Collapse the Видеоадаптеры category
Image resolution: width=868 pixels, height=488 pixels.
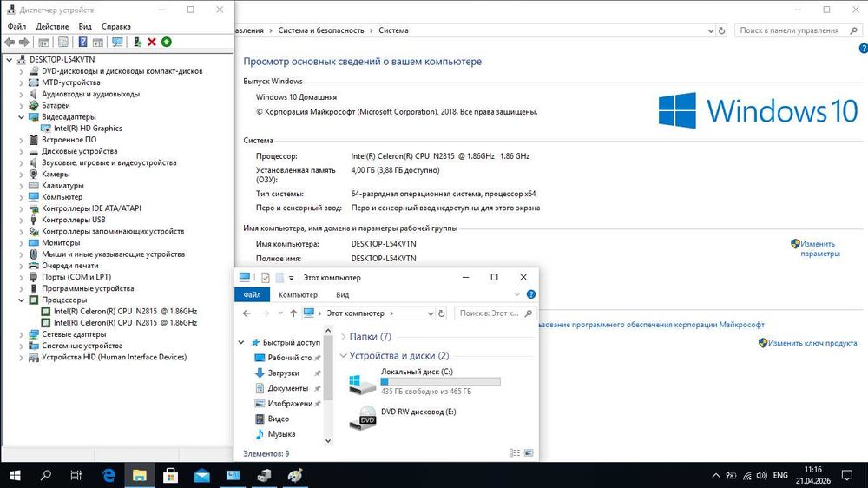tap(21, 117)
